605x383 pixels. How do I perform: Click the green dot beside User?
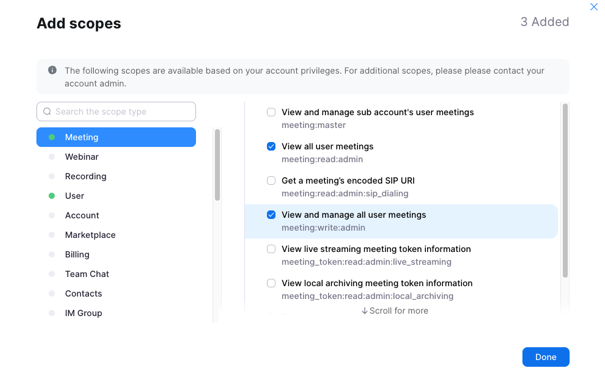[52, 196]
